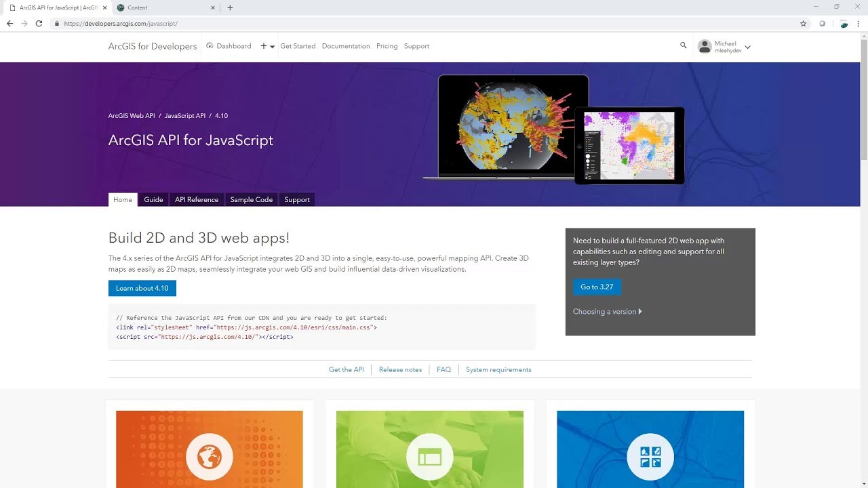Follow the ArcGIS Web API breadcrumb
The height and width of the screenshot is (488, 868).
(x=132, y=116)
